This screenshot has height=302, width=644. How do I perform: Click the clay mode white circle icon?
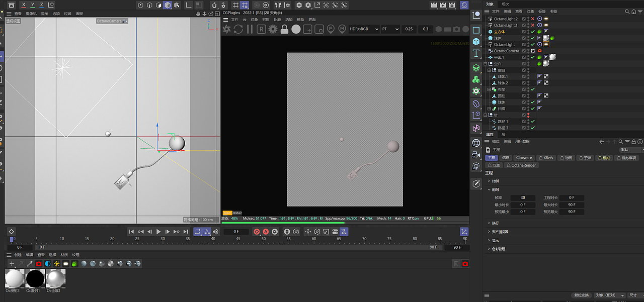click(x=296, y=29)
